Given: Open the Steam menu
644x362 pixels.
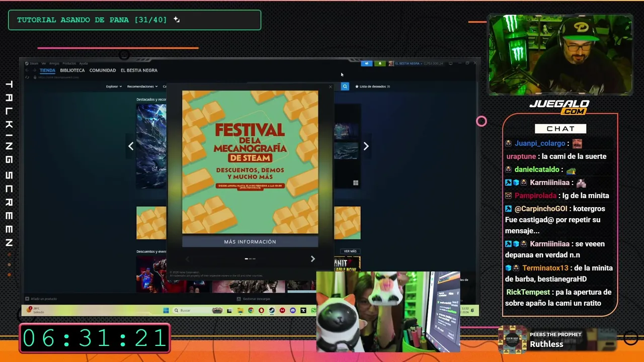Looking at the screenshot, I should point(34,63).
